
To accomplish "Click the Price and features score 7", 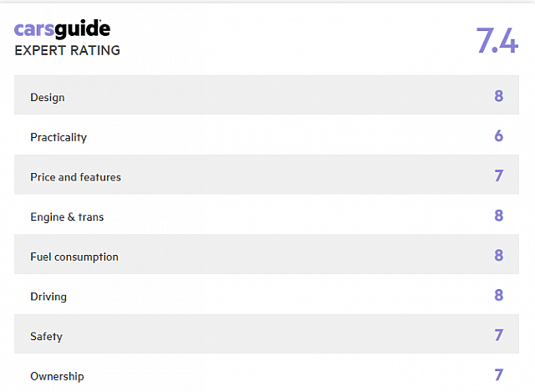I will coord(499,176).
